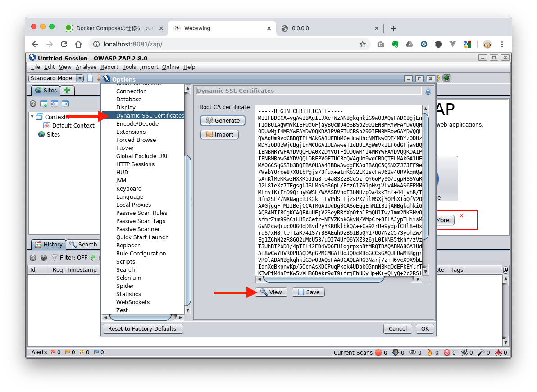Open the Chrome profile avatar
The height and width of the screenshot is (392, 537).
pos(487,44)
